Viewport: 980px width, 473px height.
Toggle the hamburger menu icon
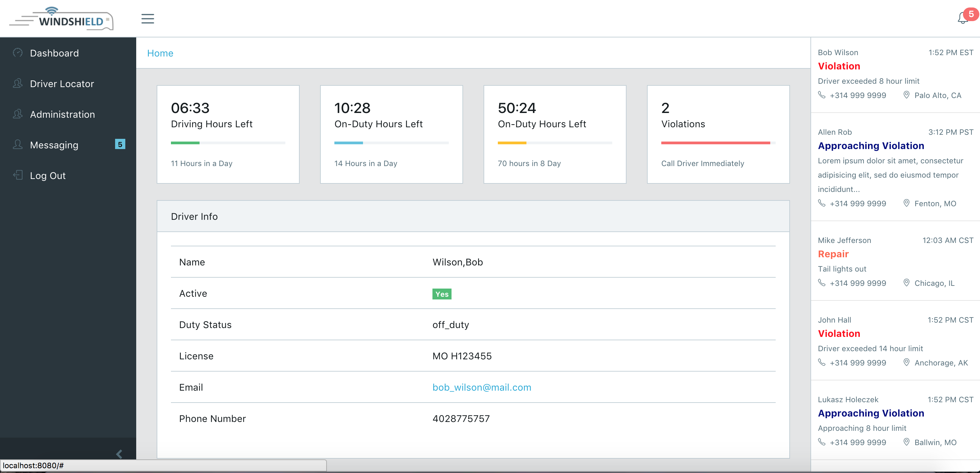147,19
